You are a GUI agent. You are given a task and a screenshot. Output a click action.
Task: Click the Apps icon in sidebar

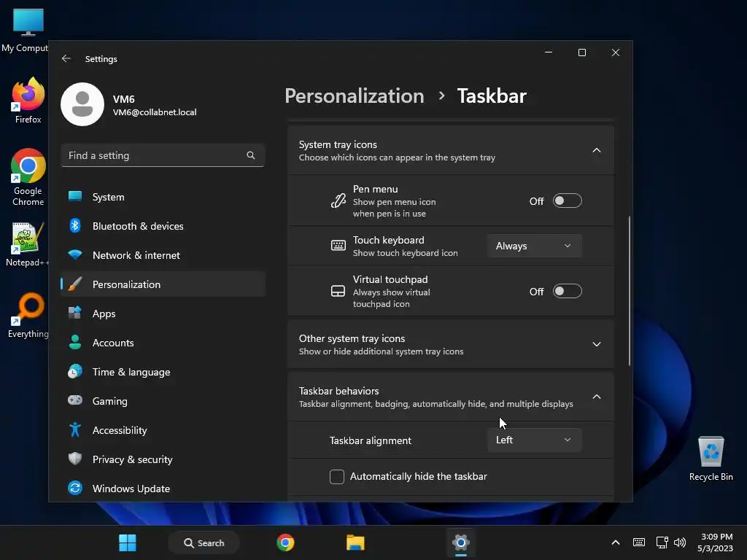[x=75, y=314]
